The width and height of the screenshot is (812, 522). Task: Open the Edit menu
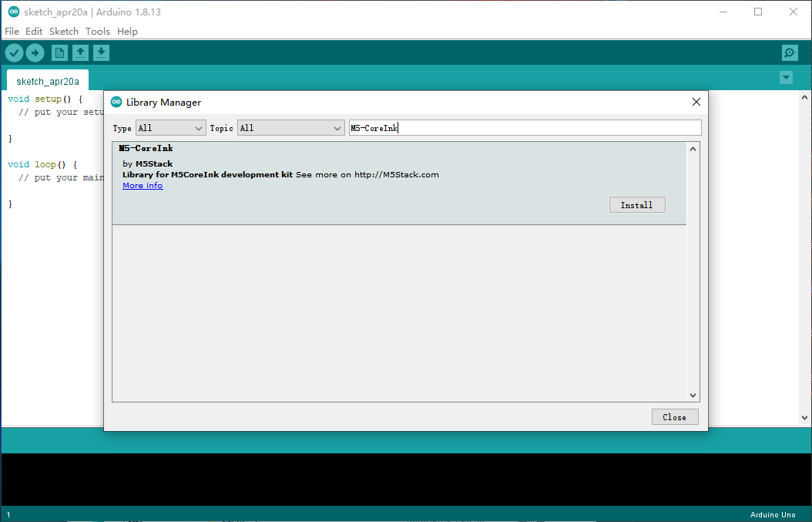(34, 31)
